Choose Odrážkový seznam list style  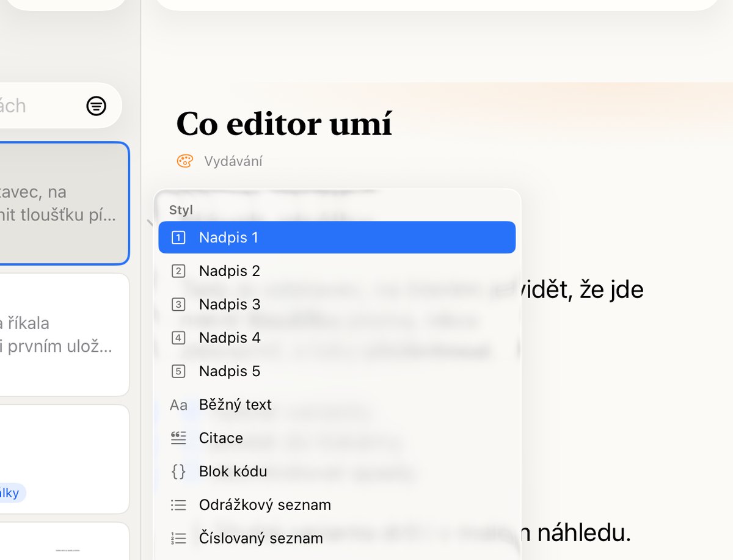(x=337, y=505)
